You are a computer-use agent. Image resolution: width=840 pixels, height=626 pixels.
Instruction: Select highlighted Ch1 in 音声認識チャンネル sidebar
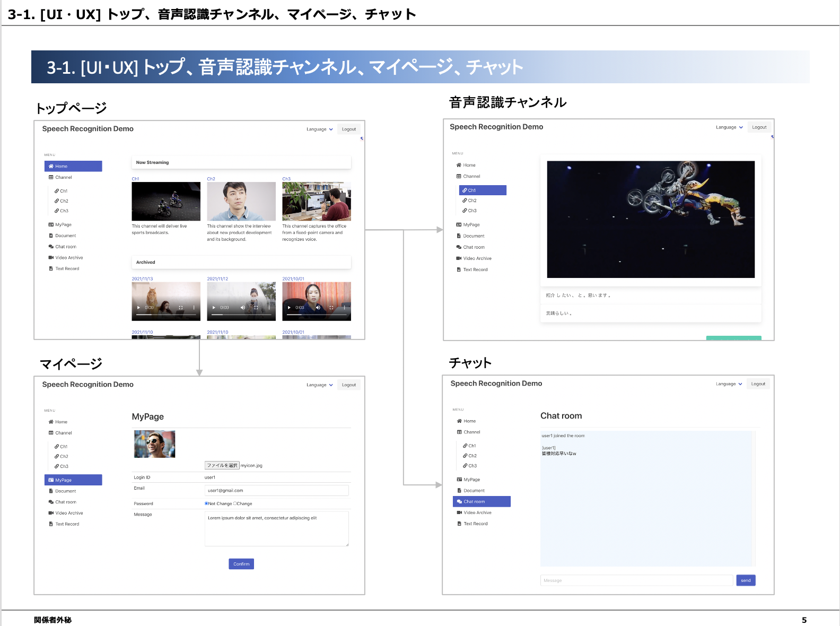(483, 190)
